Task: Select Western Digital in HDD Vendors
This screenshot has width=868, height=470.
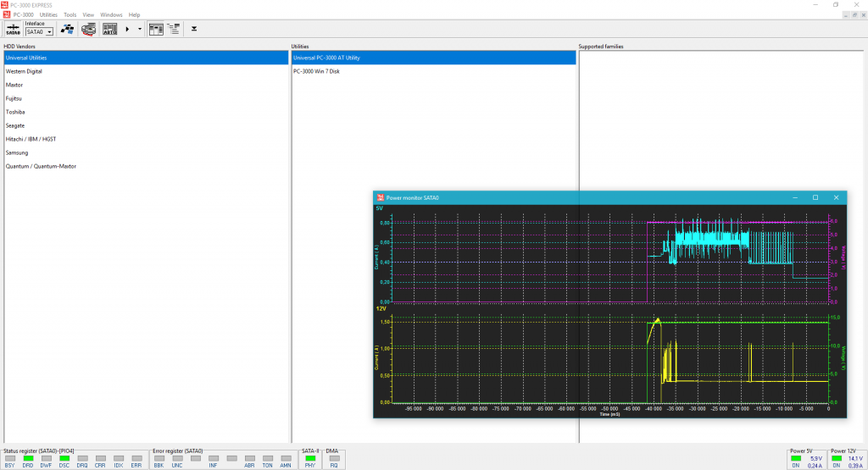Action: click(24, 71)
